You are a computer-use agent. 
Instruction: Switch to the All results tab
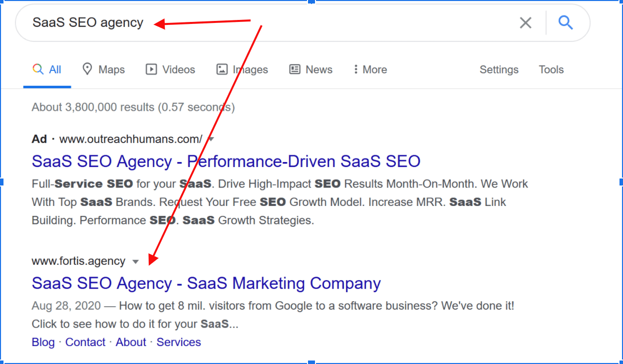(x=55, y=70)
